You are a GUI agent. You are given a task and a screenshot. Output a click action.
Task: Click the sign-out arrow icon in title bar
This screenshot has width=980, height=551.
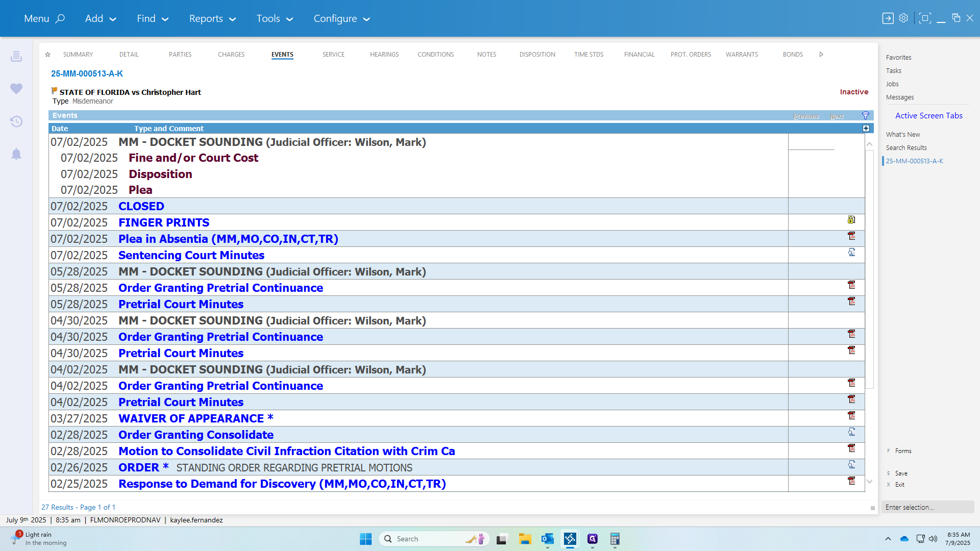coord(888,18)
